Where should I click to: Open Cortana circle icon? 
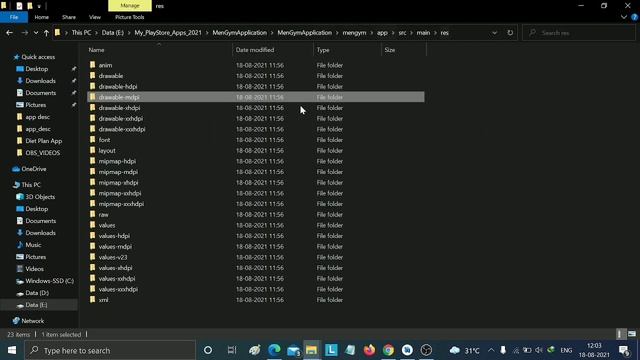click(x=208, y=350)
